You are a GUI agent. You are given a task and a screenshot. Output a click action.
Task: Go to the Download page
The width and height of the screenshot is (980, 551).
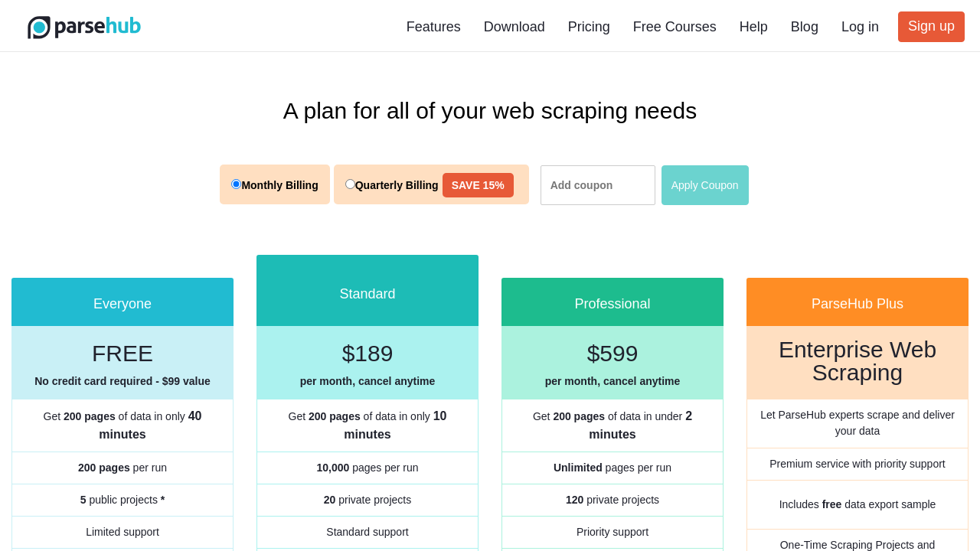[x=514, y=27]
